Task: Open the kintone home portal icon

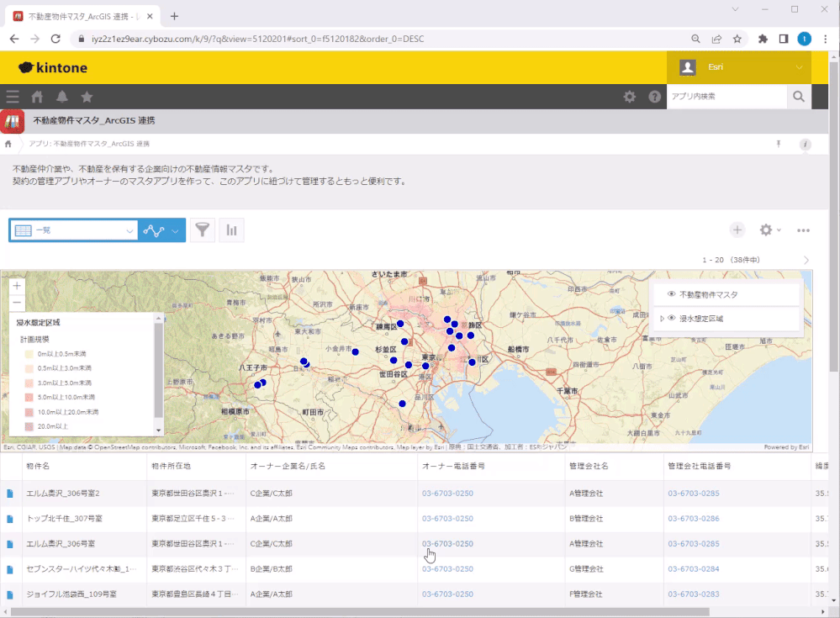Action: tap(37, 97)
